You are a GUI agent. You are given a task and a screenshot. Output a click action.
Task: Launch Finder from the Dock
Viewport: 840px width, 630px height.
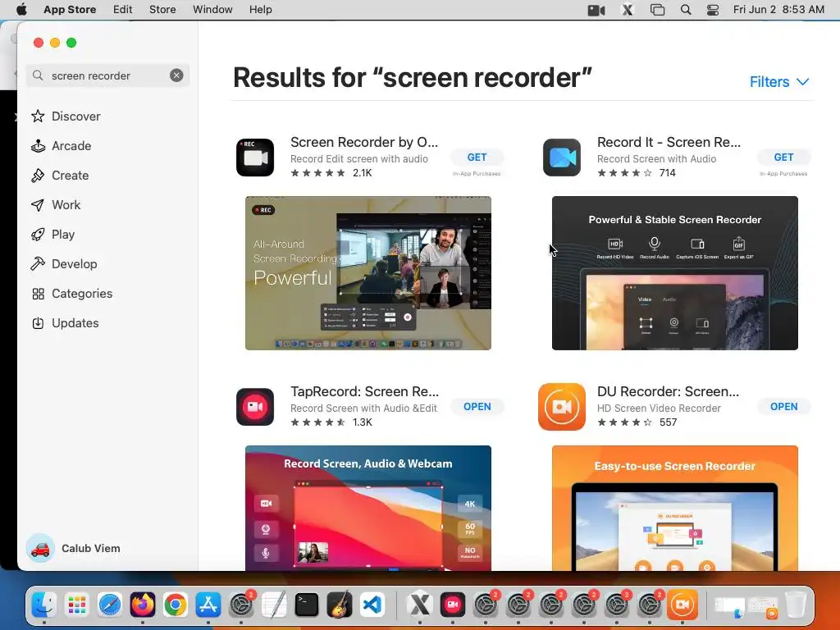44,605
